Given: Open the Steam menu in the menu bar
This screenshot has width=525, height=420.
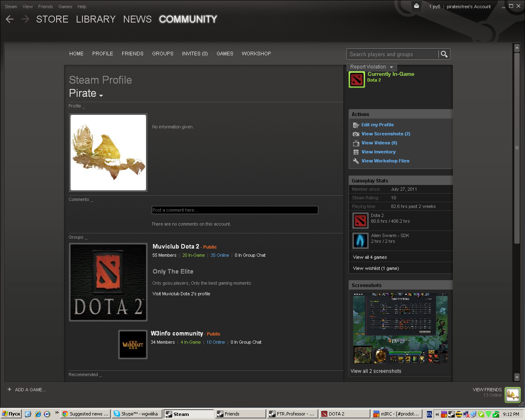Looking at the screenshot, I should tap(11, 7).
